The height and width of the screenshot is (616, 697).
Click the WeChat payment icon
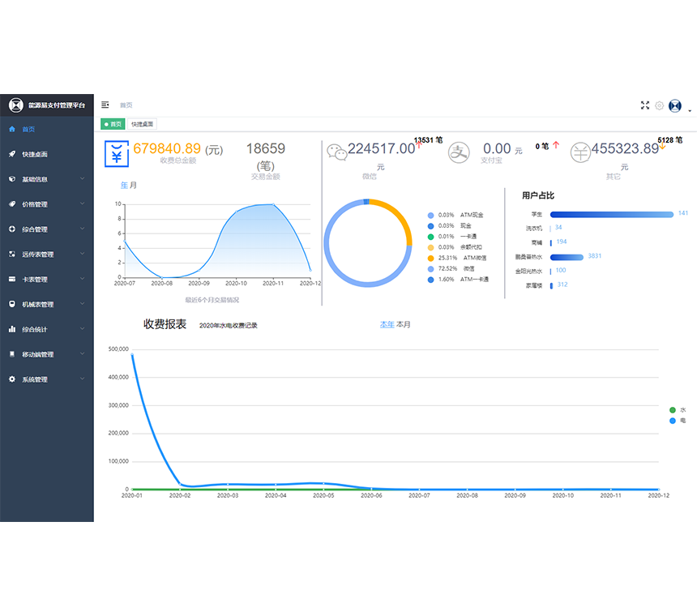pyautogui.click(x=336, y=152)
